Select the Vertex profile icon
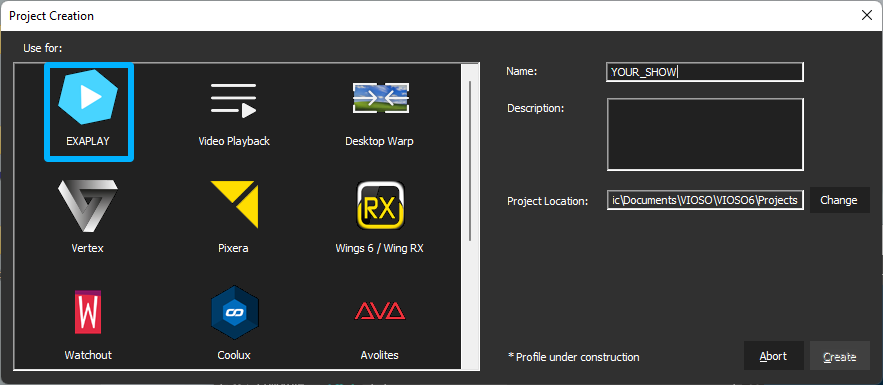 (88, 206)
